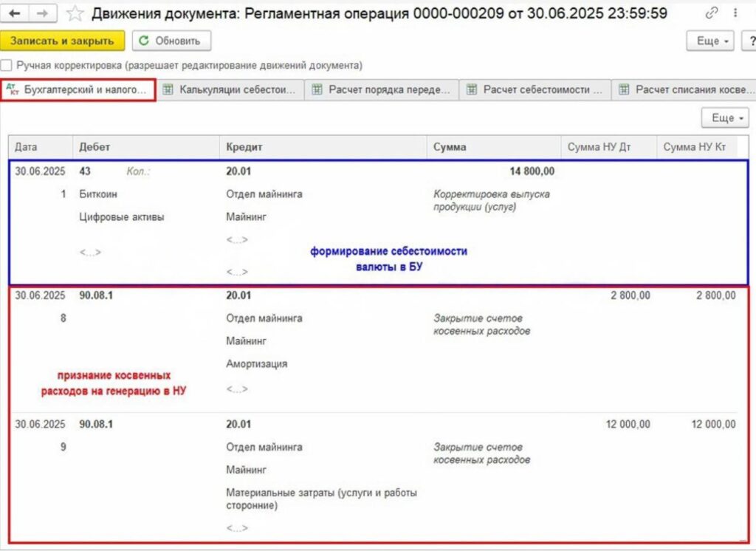Click the back navigation arrow
This screenshot has width=756, height=551.
(15, 13)
